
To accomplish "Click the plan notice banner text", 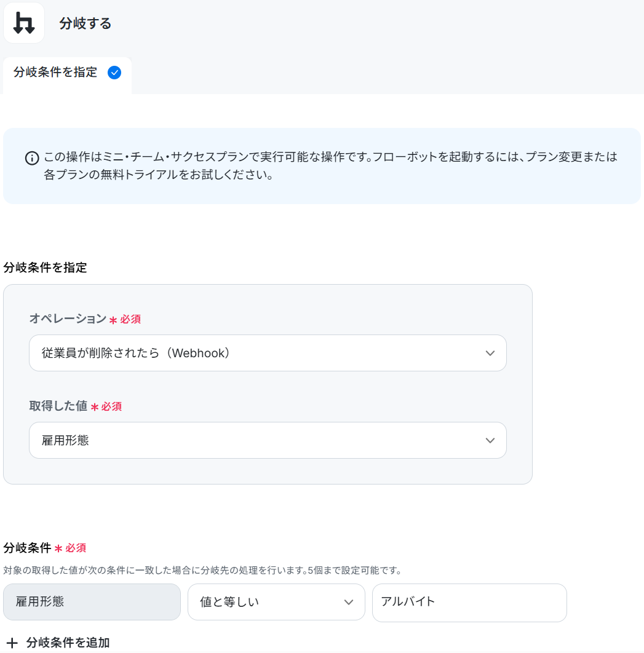I will pyautogui.click(x=330, y=166).
